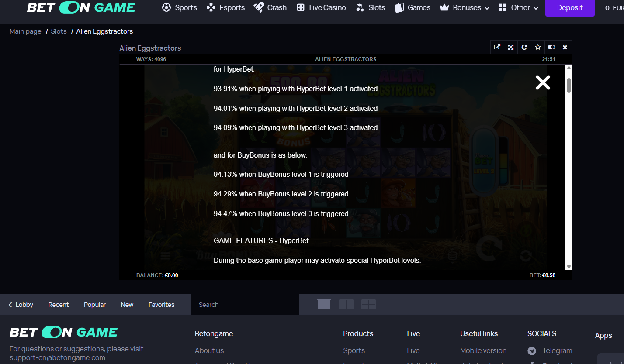Screen dimensions: 624x364
Task: Click the info panel scrollbar thumb
Action: pyautogui.click(x=569, y=85)
